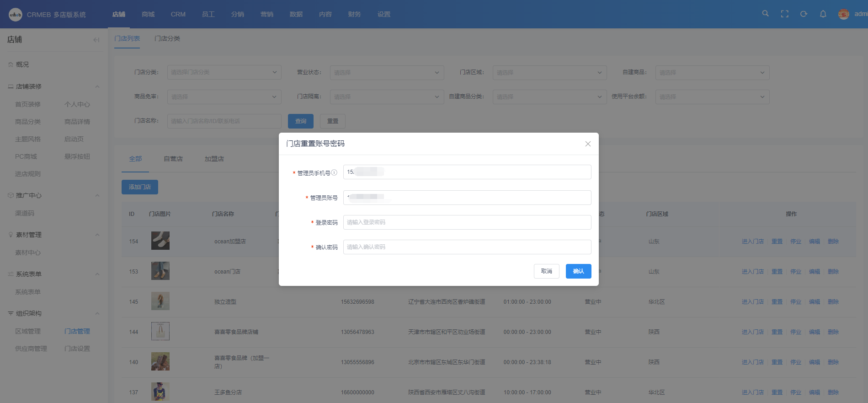
Task: Click the CRMEB logo icon
Action: point(16,15)
